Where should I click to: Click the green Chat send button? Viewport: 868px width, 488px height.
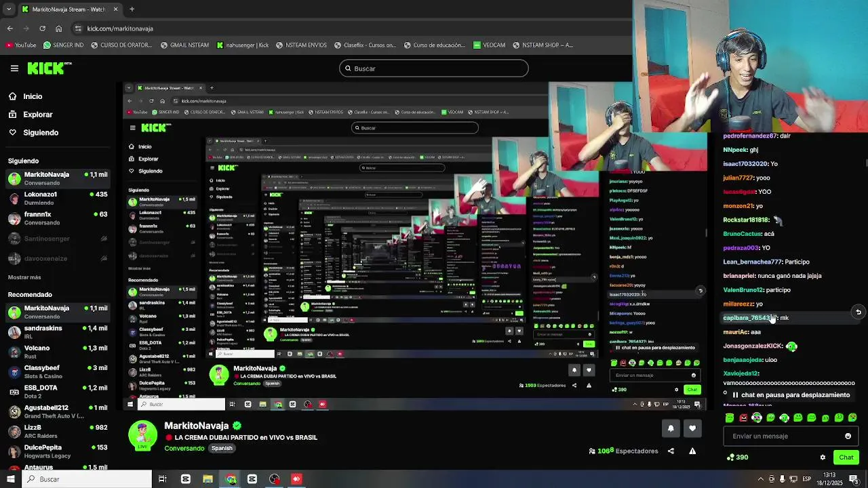click(x=846, y=457)
